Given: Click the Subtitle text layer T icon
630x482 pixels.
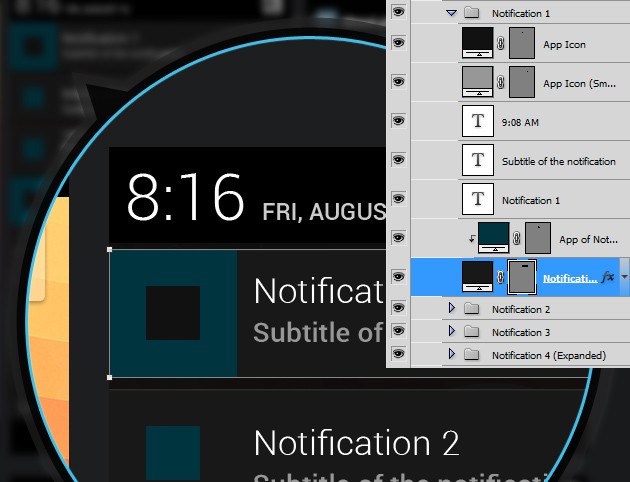Looking at the screenshot, I should tap(478, 160).
